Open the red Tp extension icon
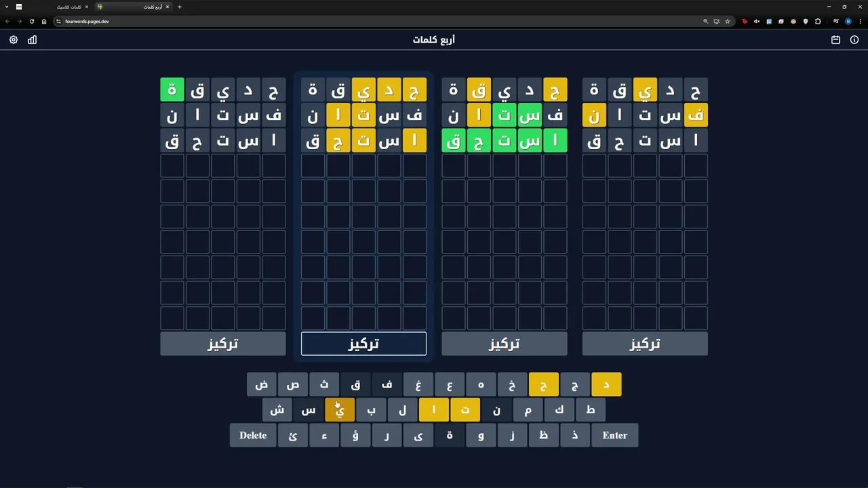The image size is (868, 488). [x=745, y=21]
